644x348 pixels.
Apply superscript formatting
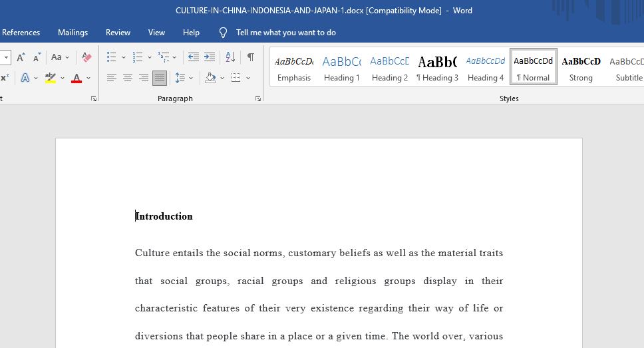click(5, 78)
